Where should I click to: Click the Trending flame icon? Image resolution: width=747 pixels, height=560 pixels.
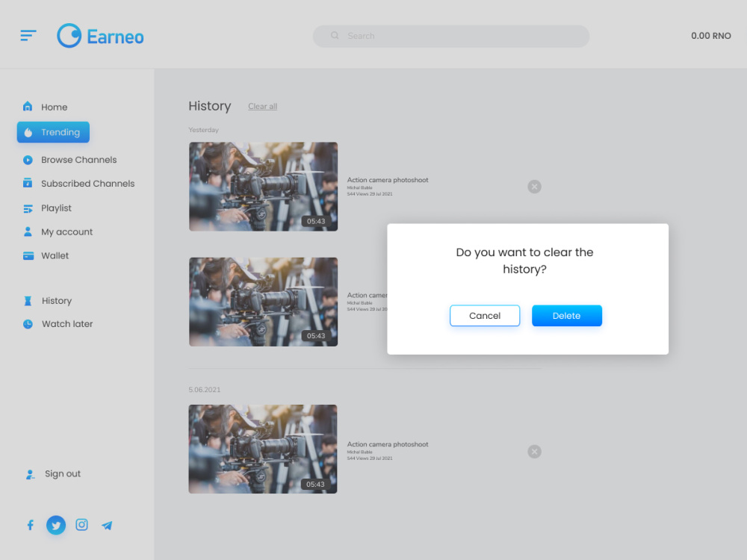tap(28, 132)
